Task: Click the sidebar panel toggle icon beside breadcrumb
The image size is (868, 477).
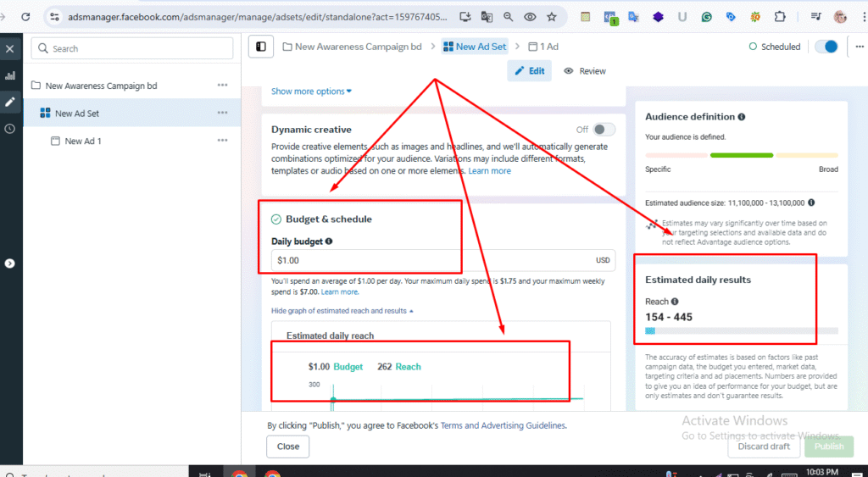Action: pyautogui.click(x=261, y=47)
